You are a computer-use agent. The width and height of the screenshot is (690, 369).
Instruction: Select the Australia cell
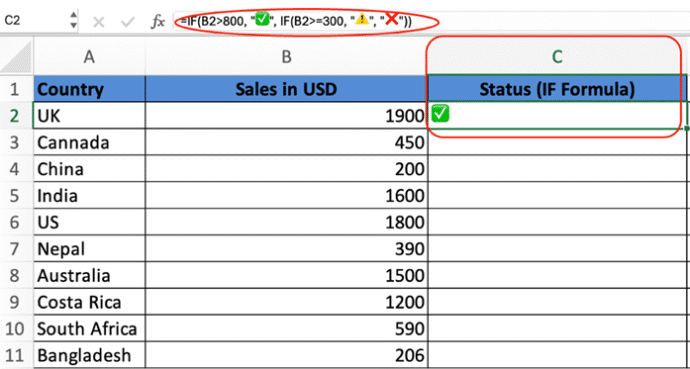coord(89,275)
